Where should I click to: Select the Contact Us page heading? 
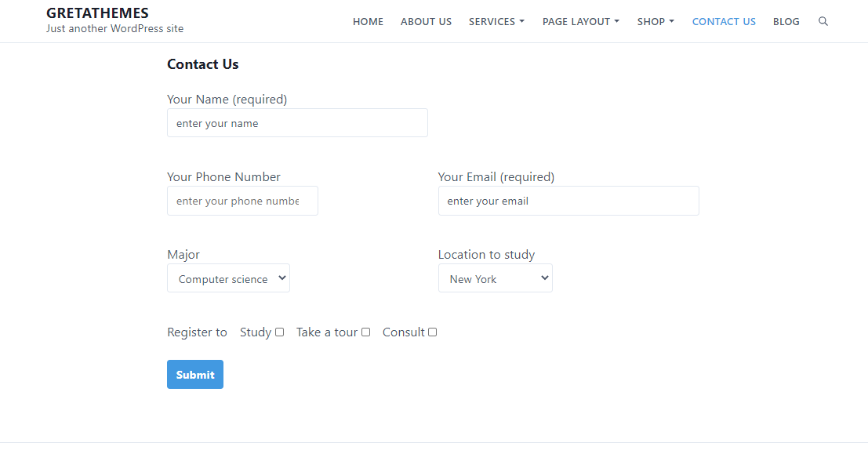click(x=202, y=64)
